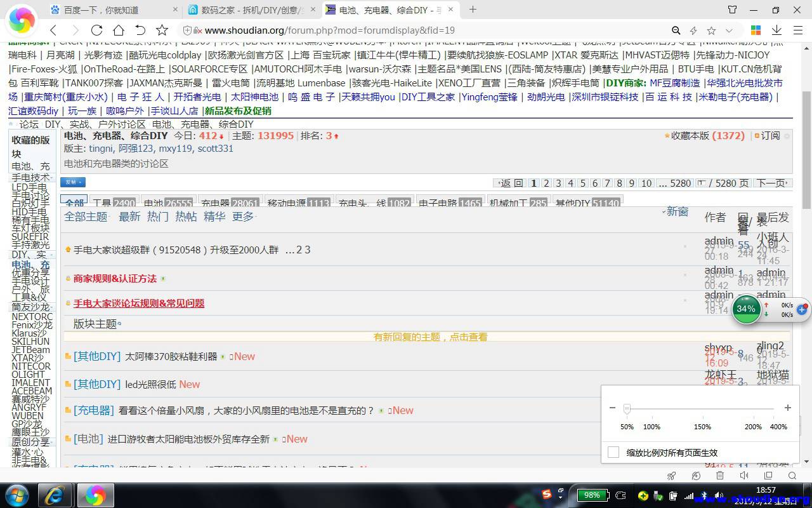Screen dimensions: 812x508
Task: Open the browser home page
Action: click(x=119, y=30)
